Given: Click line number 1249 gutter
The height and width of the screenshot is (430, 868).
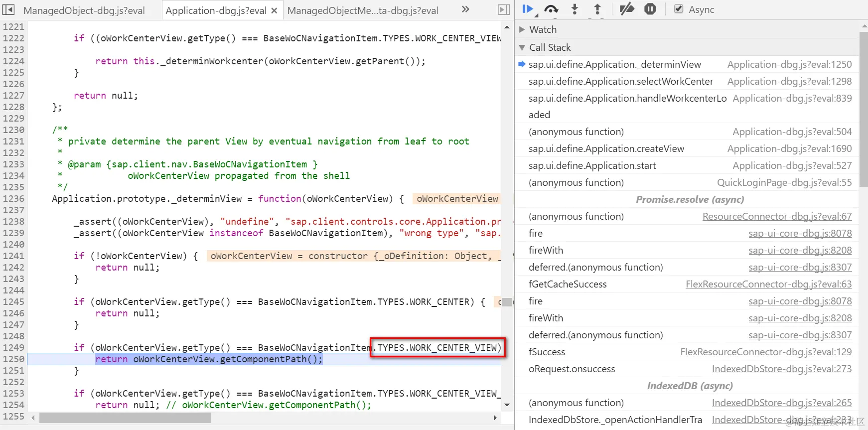Looking at the screenshot, I should pos(13,348).
